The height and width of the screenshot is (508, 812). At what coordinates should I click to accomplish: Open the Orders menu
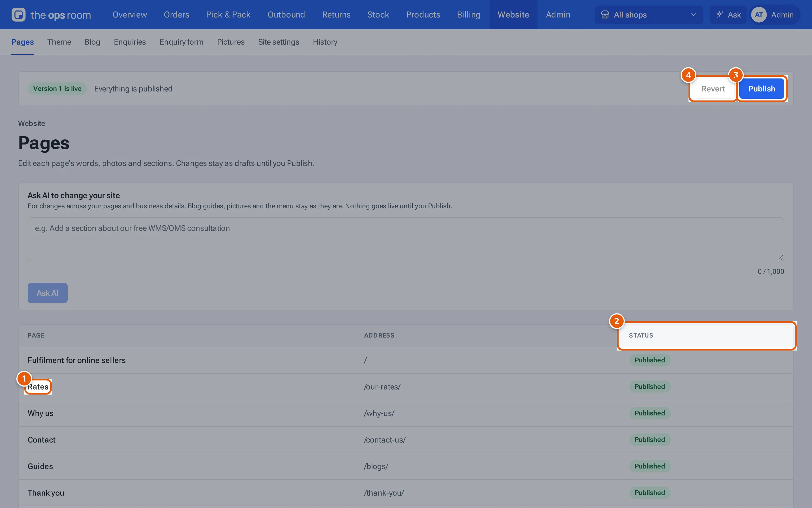(176, 15)
